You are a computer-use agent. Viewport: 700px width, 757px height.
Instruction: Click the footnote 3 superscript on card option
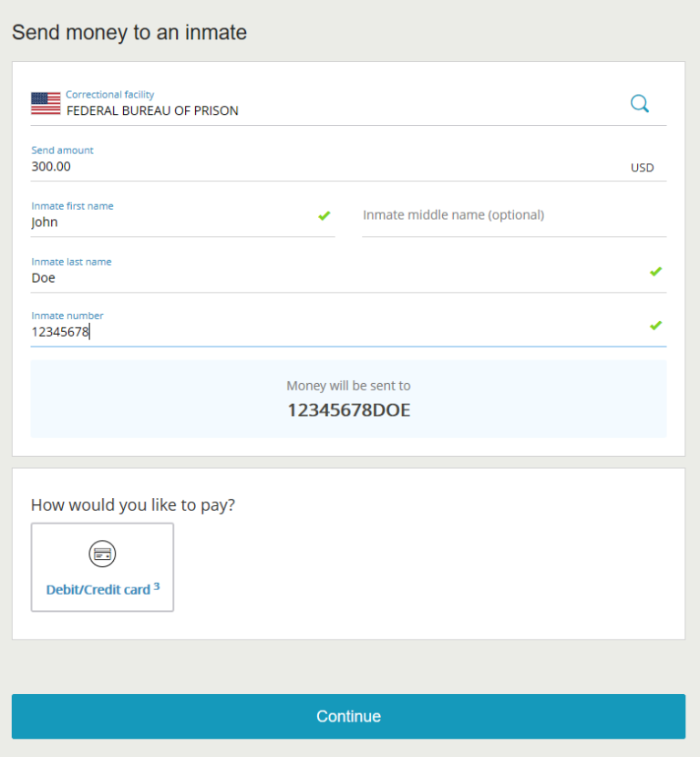156,586
